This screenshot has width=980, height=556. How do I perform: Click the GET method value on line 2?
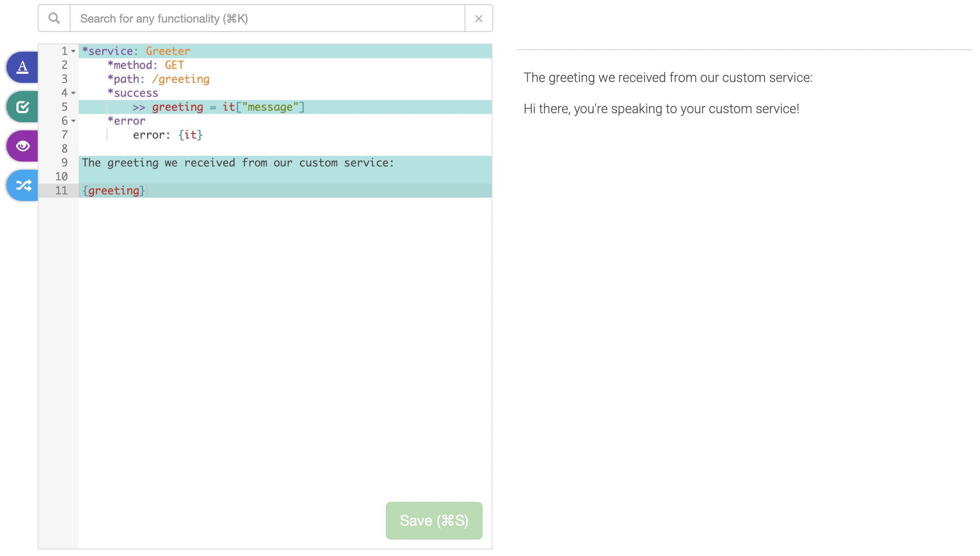coord(174,65)
